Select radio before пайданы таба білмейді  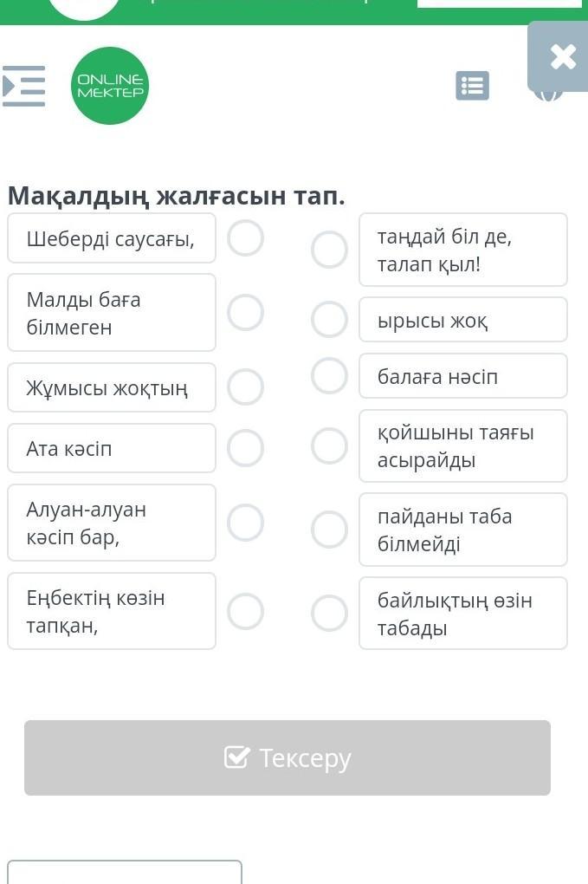[329, 530]
